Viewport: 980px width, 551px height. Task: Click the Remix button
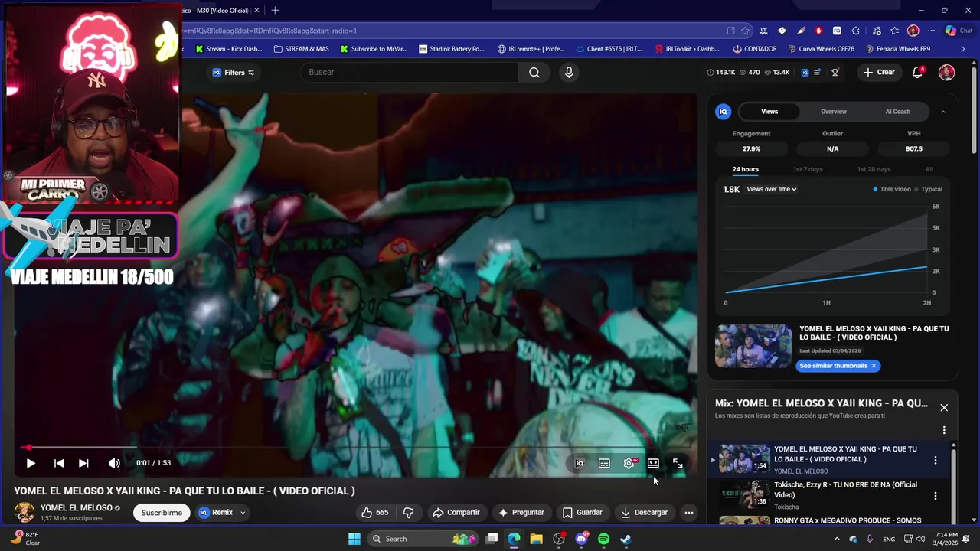tap(216, 513)
